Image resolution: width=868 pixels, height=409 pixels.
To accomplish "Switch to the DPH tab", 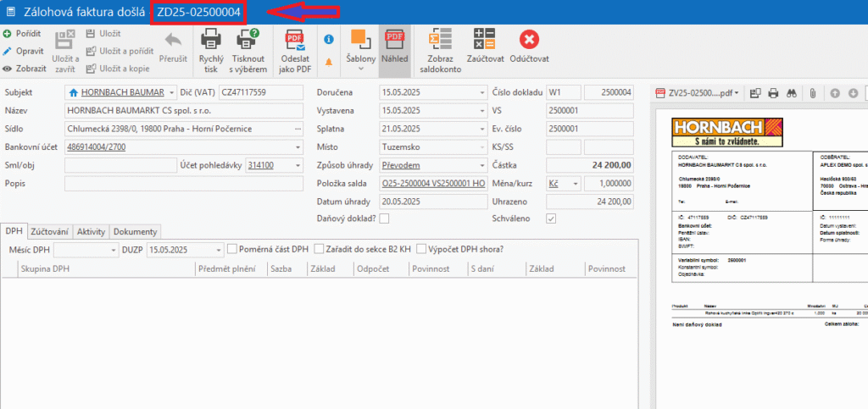I will click(14, 231).
